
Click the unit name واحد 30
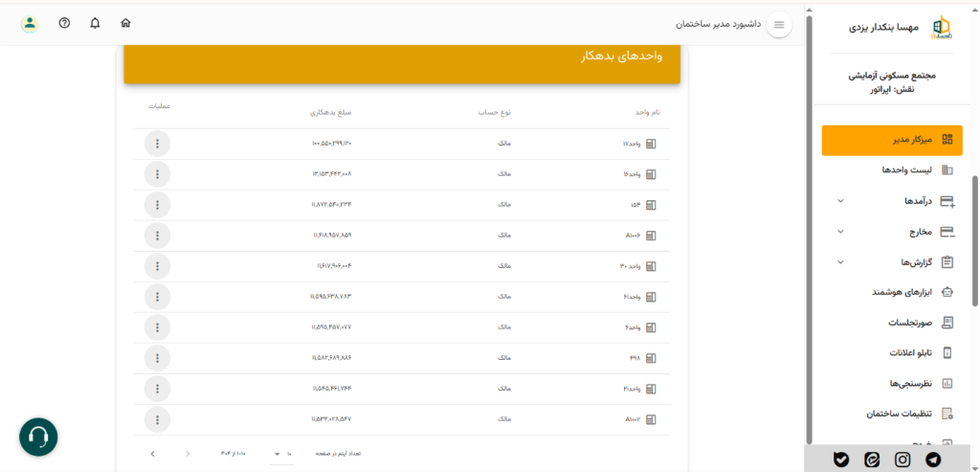[x=630, y=267]
